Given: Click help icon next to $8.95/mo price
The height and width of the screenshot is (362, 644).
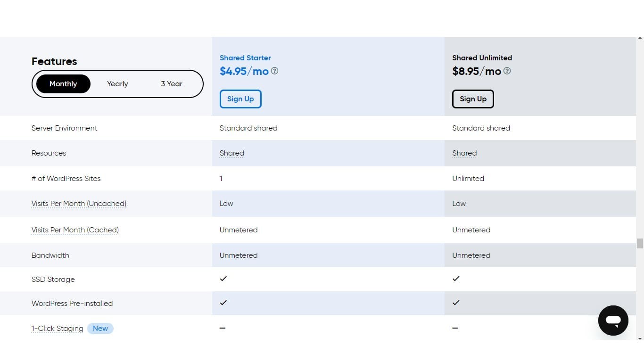Looking at the screenshot, I should (507, 71).
